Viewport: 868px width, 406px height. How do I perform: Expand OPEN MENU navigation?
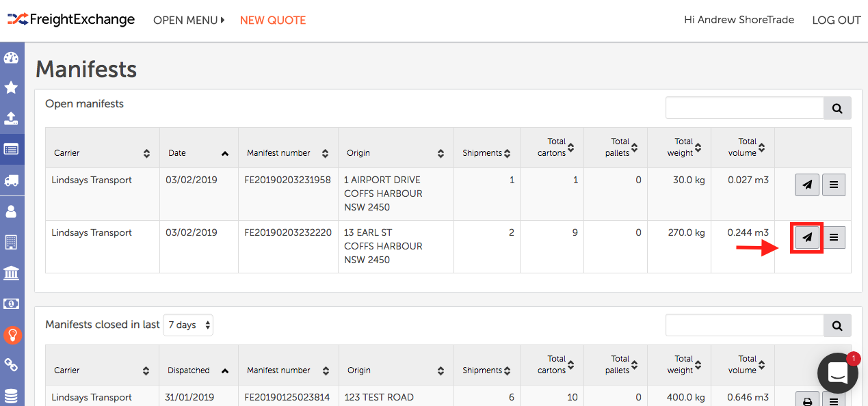189,20
